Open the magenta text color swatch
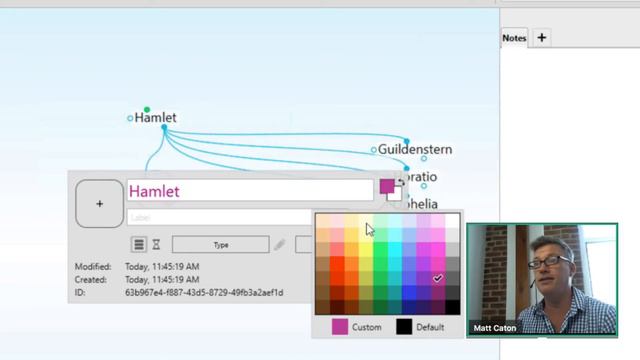The height and width of the screenshot is (360, 640). click(x=387, y=186)
